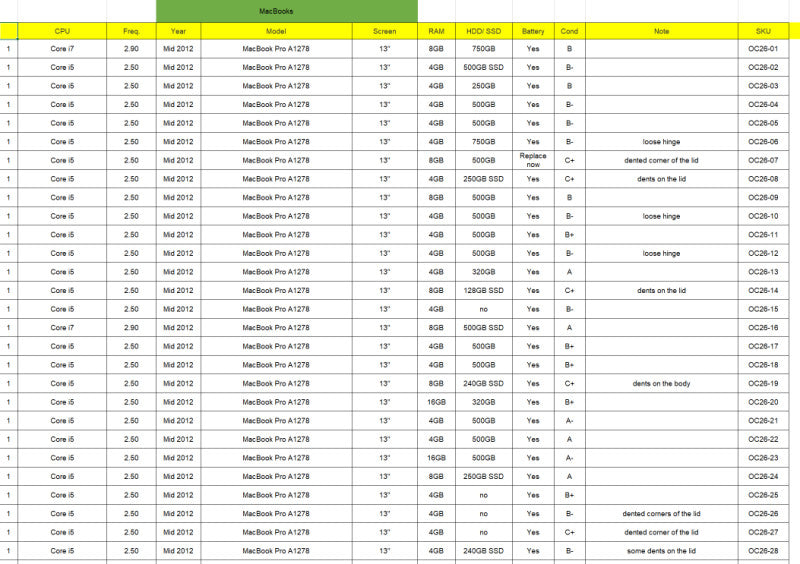800x564 pixels.
Task: Select the 250GB cell in row OC26-03
Action: [x=484, y=86]
